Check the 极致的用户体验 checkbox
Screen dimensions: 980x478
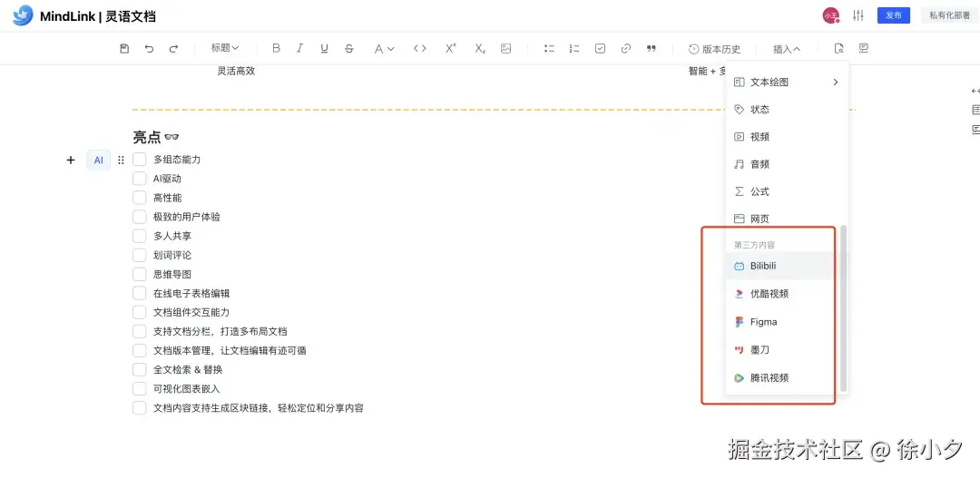[140, 217]
